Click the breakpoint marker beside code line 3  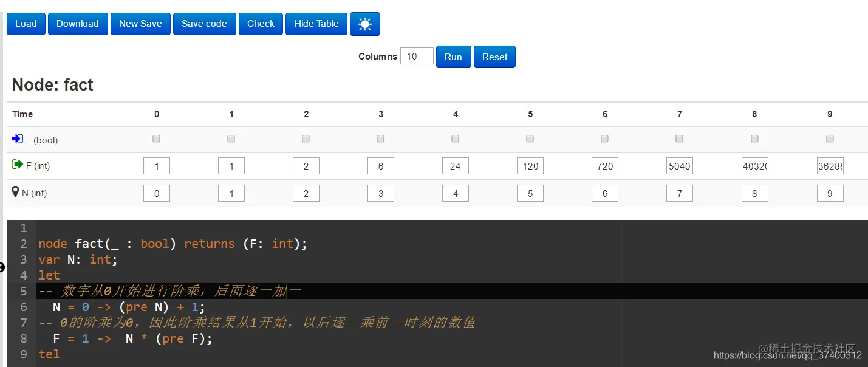pyautogui.click(x=2, y=267)
